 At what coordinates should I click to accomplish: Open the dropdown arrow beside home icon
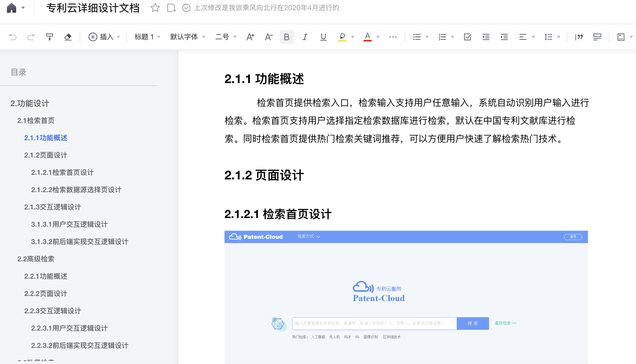[x=23, y=8]
